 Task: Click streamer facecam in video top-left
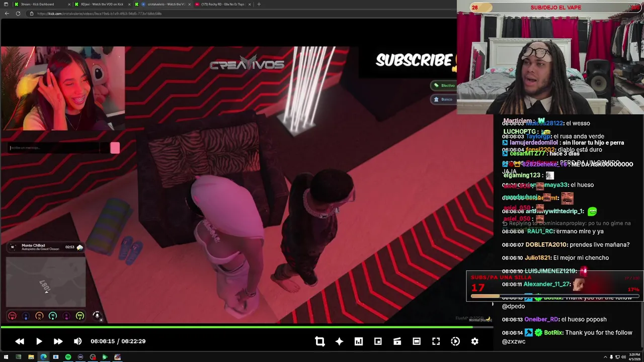(x=62, y=88)
